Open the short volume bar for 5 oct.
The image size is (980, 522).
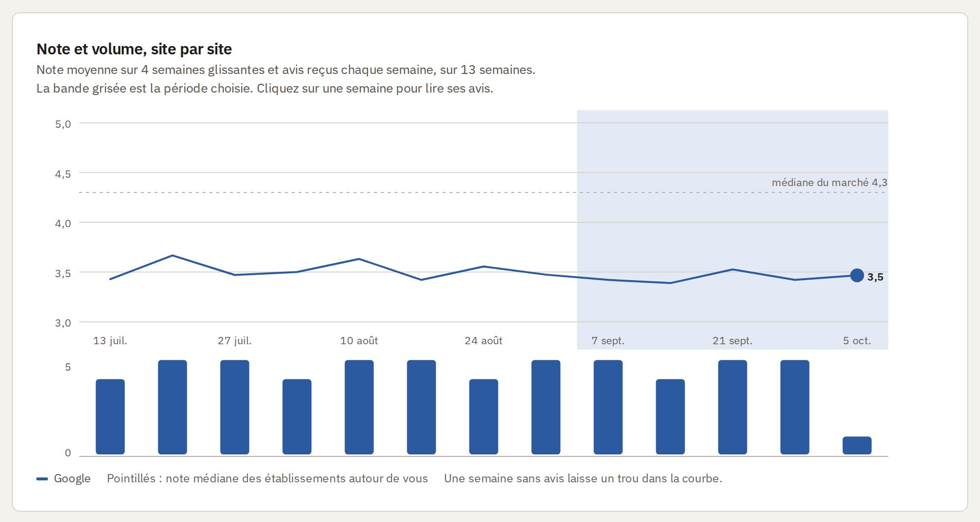pyautogui.click(x=857, y=446)
